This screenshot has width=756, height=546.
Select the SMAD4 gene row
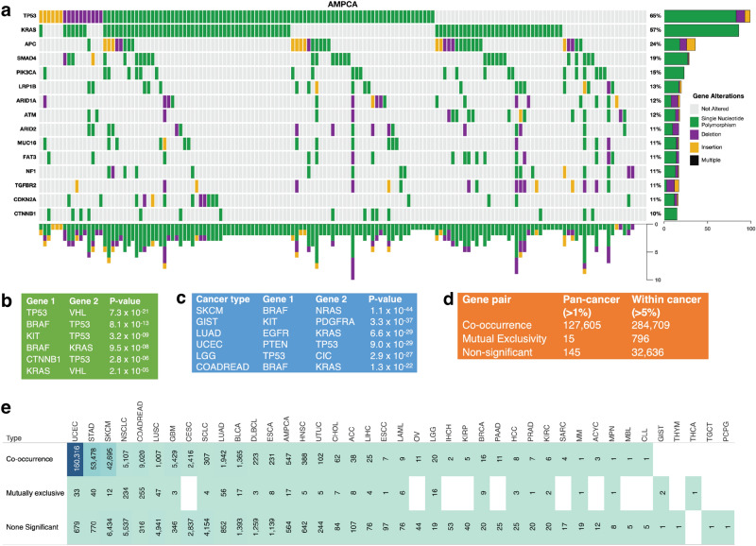27,59
